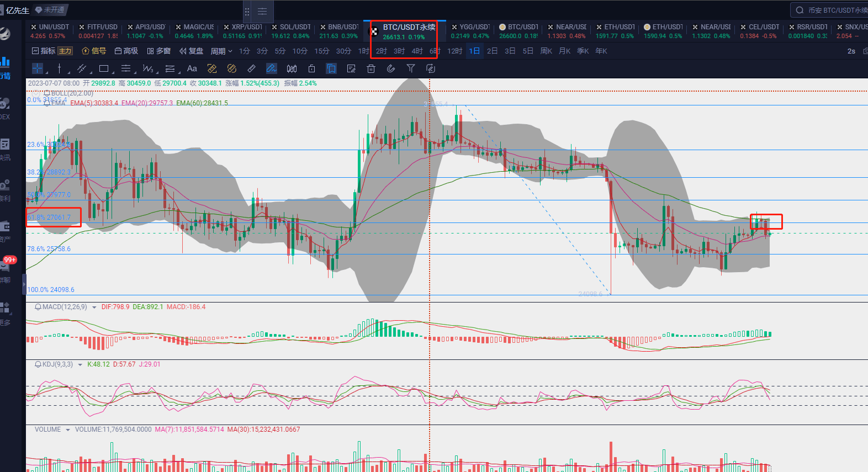Open the 多窗 multi-window layout
Viewport: 868px width, 472px height.
[x=159, y=51]
